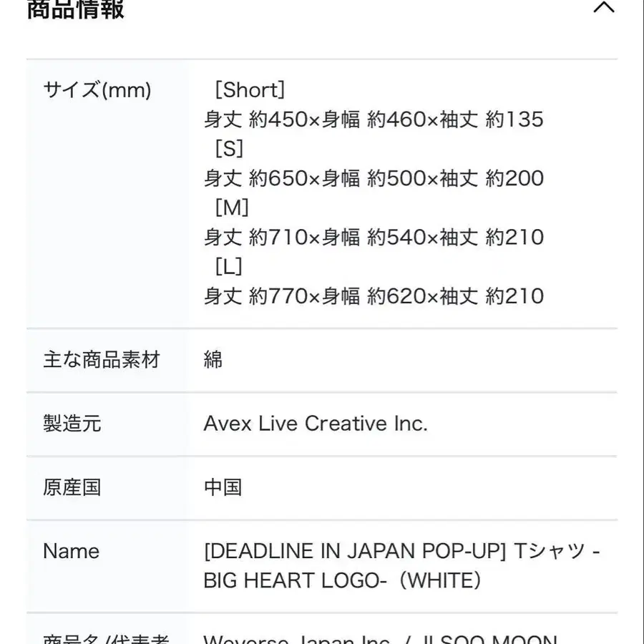Click the DEADLINE IN JAPAN POP-UP product name

[x=402, y=552]
